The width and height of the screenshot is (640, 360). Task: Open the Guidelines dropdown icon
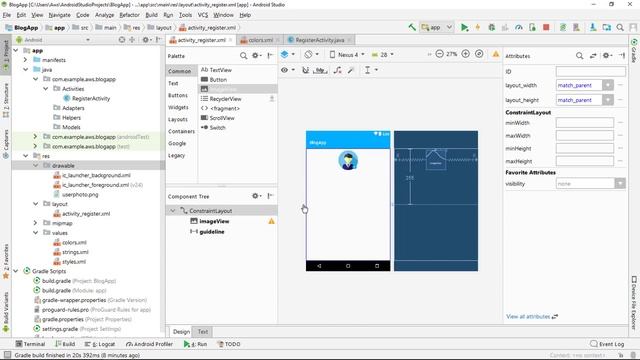click(371, 70)
